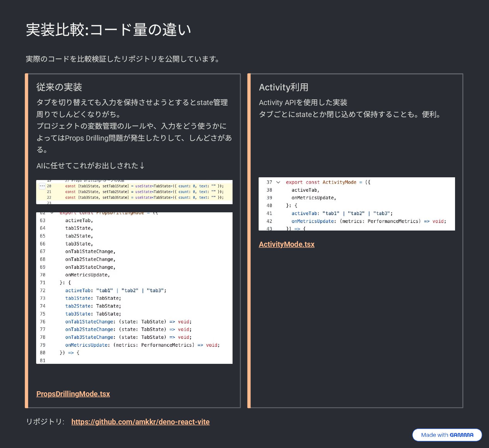Click the PropsDrillingMode code screenshot
Screen dimensions: 489x448
point(134,288)
